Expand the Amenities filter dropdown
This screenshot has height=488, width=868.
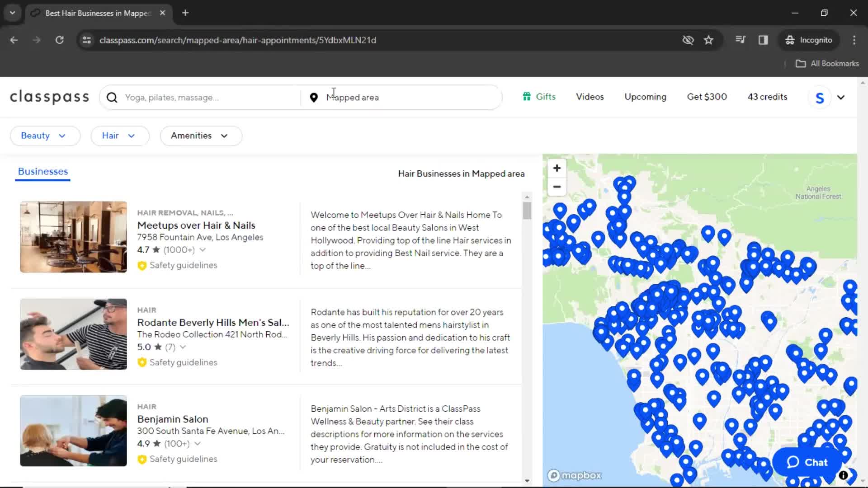click(x=200, y=135)
